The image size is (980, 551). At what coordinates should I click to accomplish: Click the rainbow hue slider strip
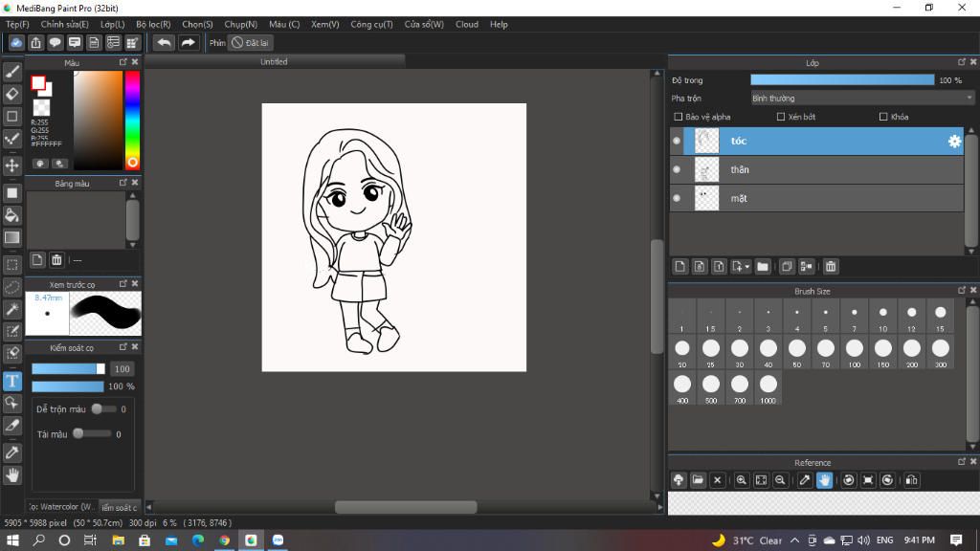132,115
